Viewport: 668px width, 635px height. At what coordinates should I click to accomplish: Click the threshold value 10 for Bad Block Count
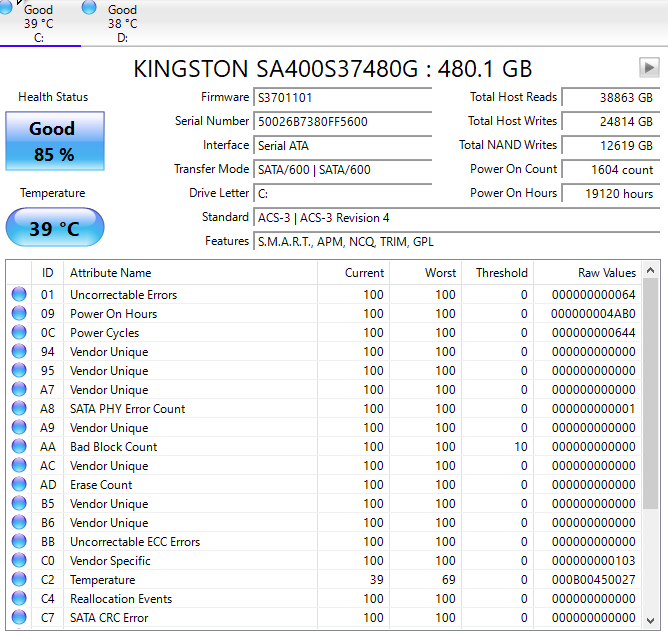pyautogui.click(x=521, y=447)
